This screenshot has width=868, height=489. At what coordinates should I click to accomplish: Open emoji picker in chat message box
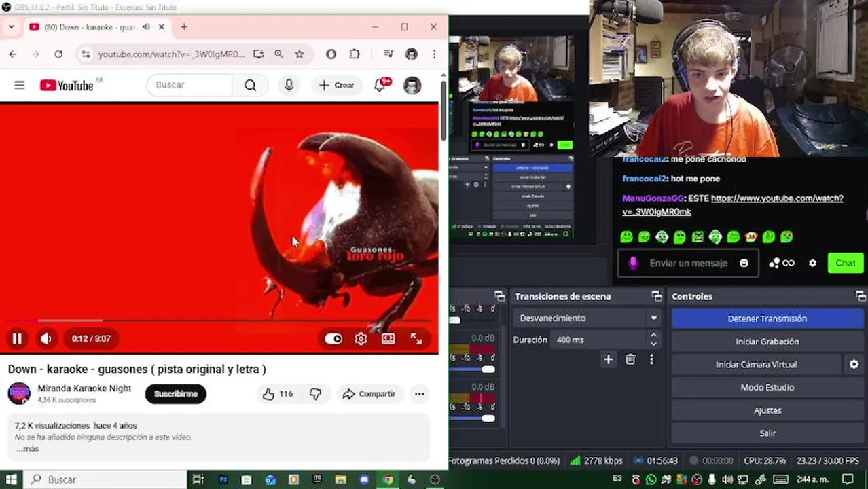coord(744,263)
